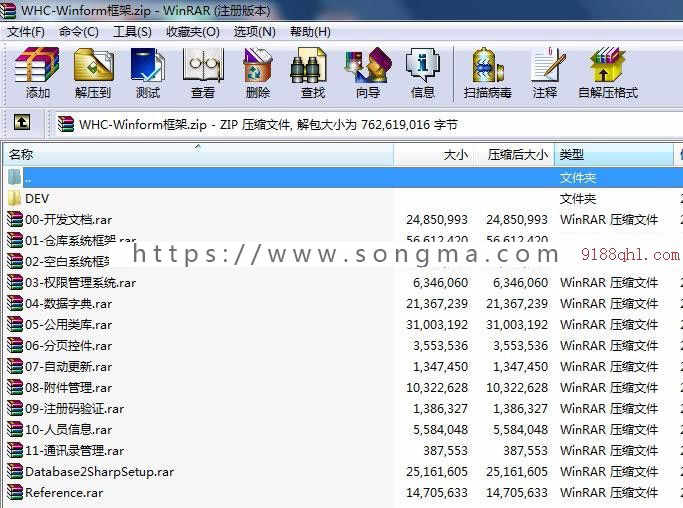Click the icon of 00-开发文档.rar
Viewport: 683px width, 508px height.
pos(14,219)
